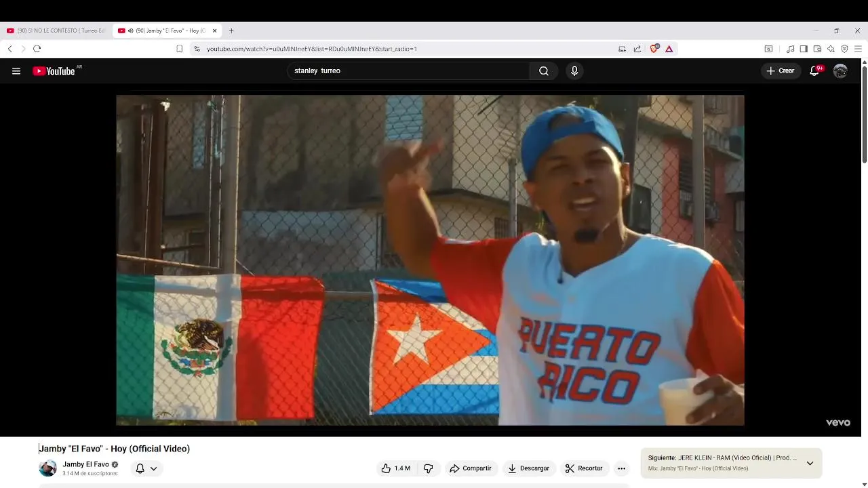Open the Brave Wallet icon
868x488 pixels.
pyautogui.click(x=817, y=49)
